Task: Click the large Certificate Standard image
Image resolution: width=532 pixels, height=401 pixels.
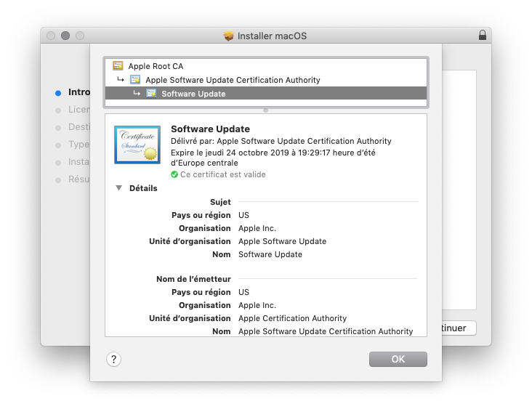Action: 137,145
